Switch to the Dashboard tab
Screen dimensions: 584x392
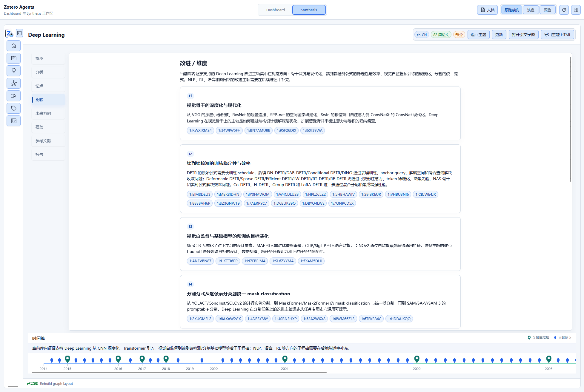pyautogui.click(x=276, y=10)
